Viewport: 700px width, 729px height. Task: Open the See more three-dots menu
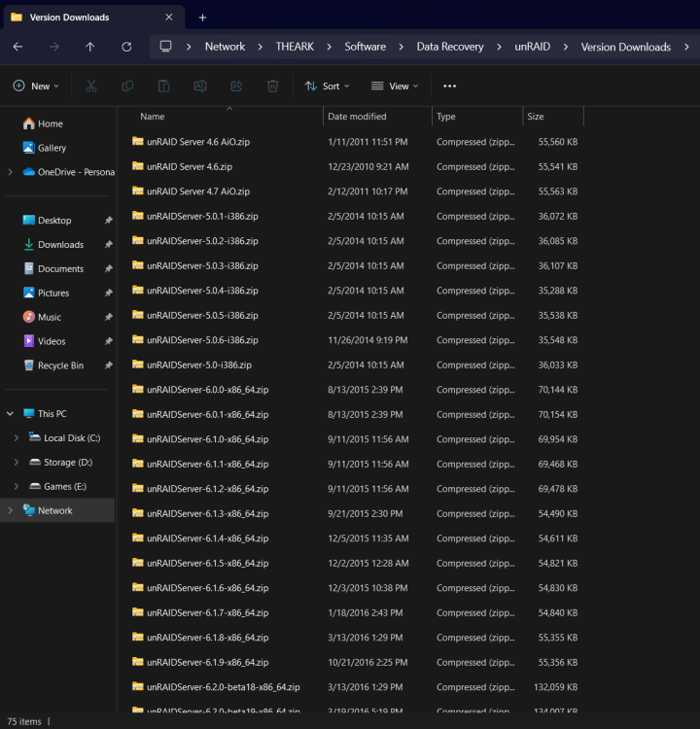point(450,86)
